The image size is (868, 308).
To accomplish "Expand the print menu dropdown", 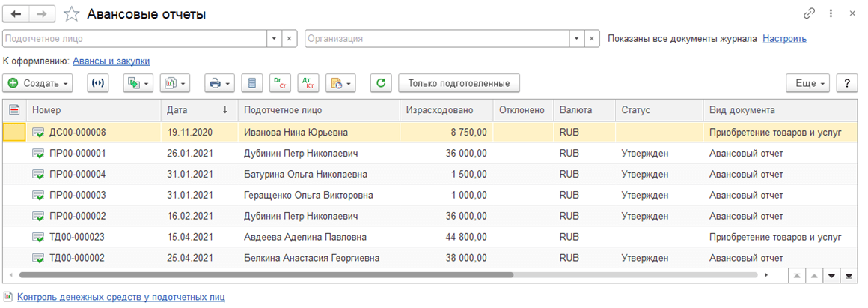I will (219, 83).
